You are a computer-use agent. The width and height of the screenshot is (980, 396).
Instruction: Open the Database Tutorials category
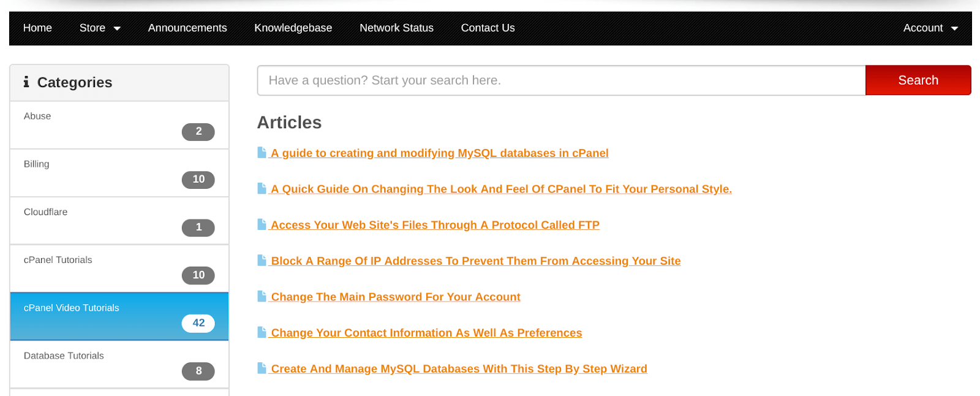pyautogui.click(x=119, y=364)
